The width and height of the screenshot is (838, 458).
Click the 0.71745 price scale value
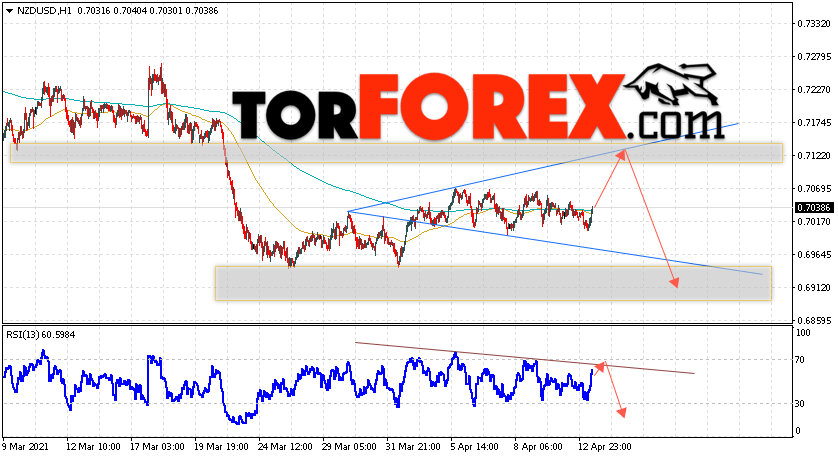814,123
